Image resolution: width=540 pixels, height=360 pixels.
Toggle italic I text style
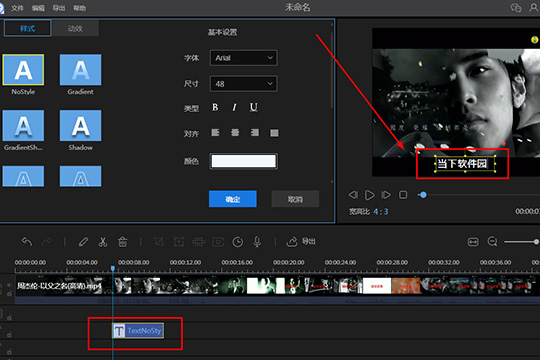pyautogui.click(x=235, y=107)
